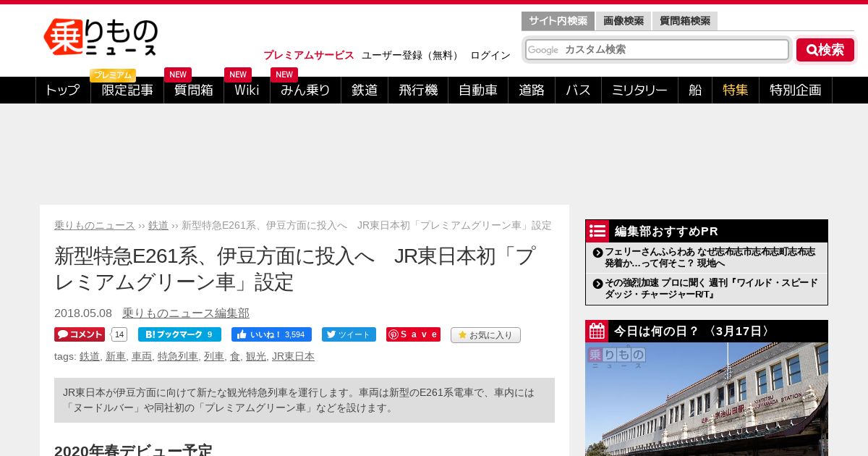868x456 pixels.
Task: Click the 2020年春デビュー予定 subheading
Action: click(x=133, y=451)
